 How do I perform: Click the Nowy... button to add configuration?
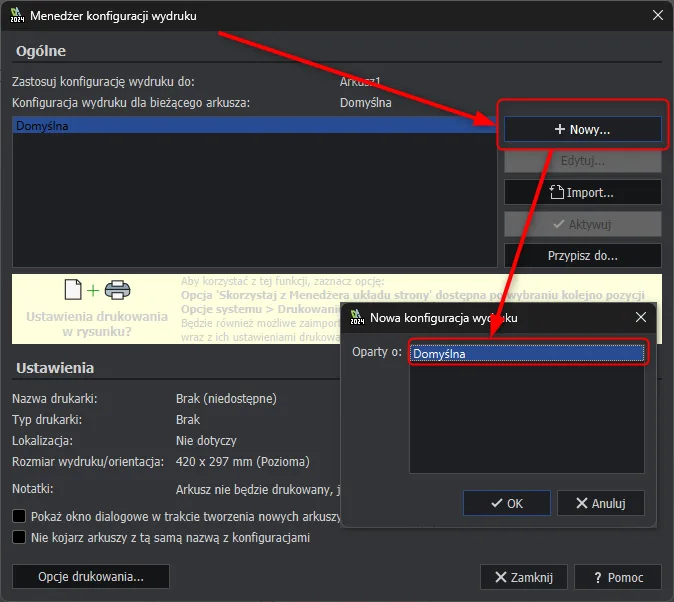click(582, 129)
